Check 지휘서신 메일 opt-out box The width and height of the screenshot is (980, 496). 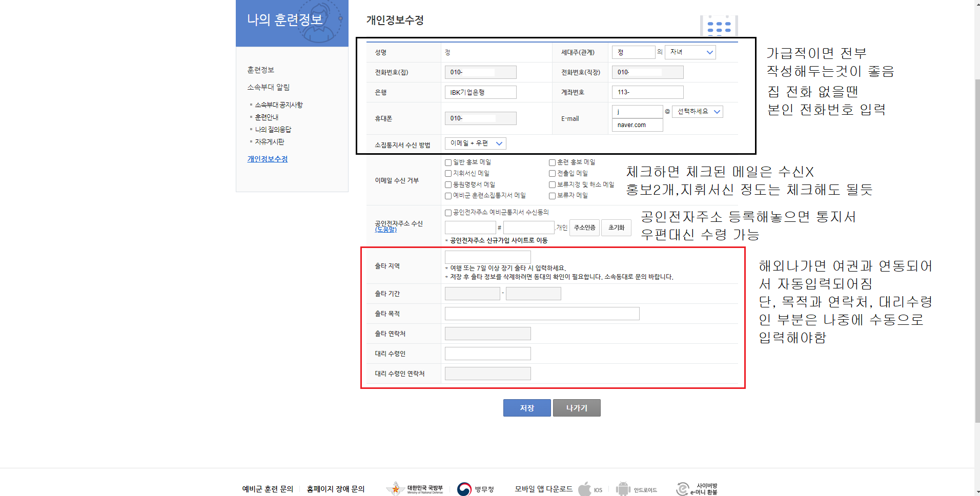[448, 174]
